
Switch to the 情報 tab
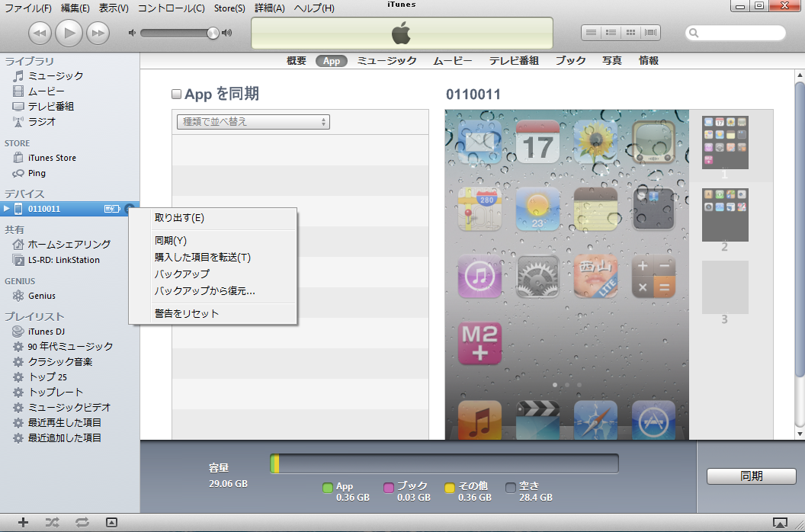click(x=649, y=61)
